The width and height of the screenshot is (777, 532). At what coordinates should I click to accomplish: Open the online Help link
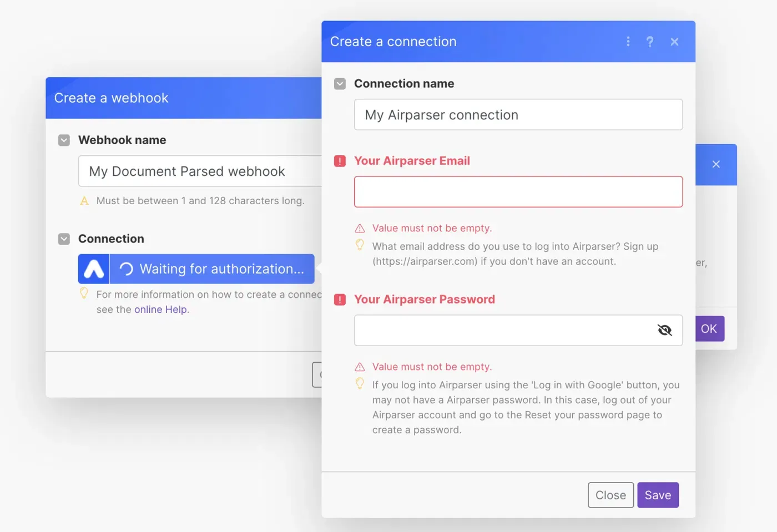[x=161, y=310]
